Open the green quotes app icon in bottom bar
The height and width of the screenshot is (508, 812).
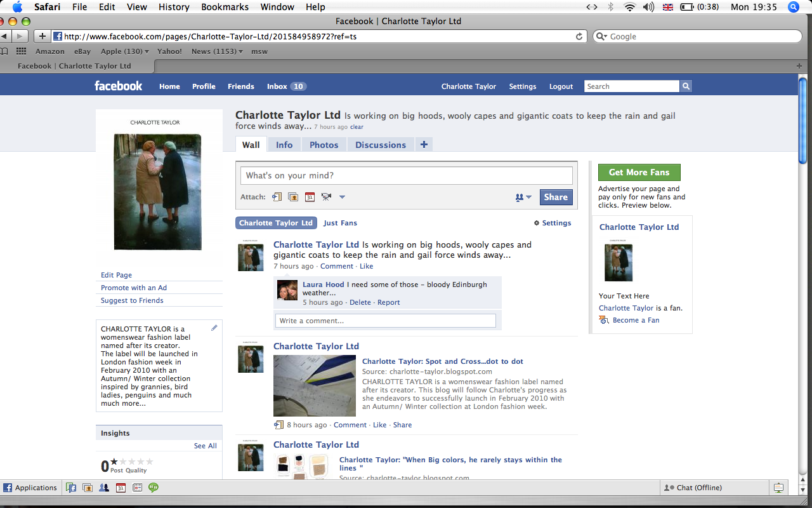click(154, 488)
